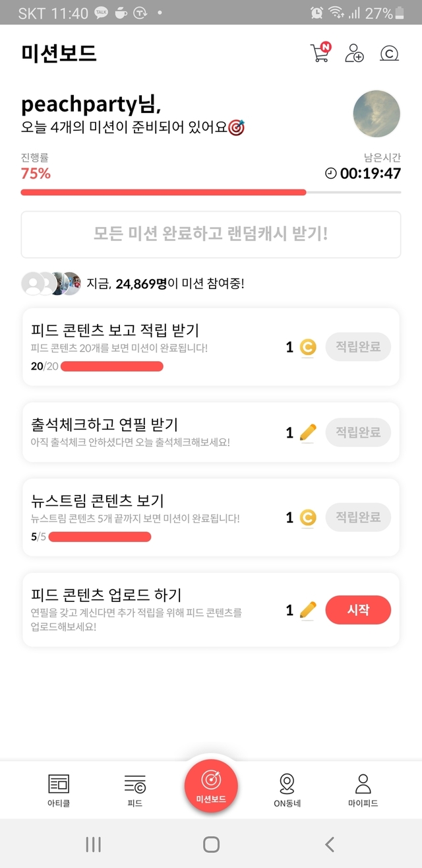422x868 pixels.
Task: Open the ON동네 tab
Action: (x=287, y=789)
